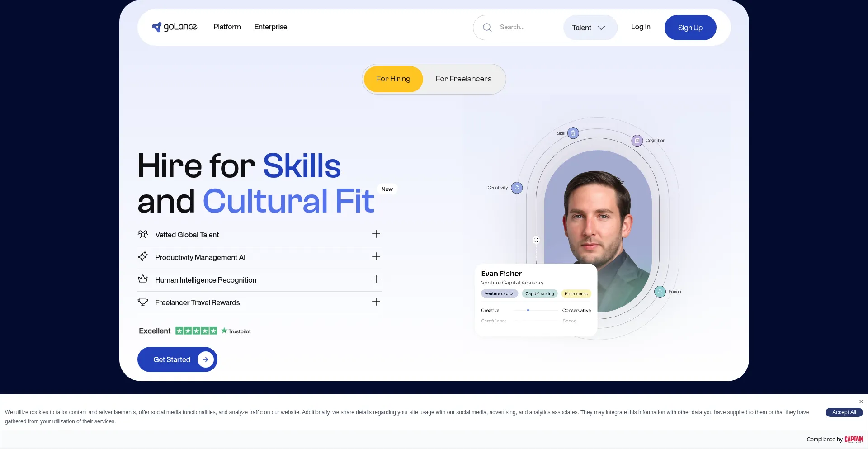
Task: Click the goLance logo icon
Action: (x=156, y=27)
